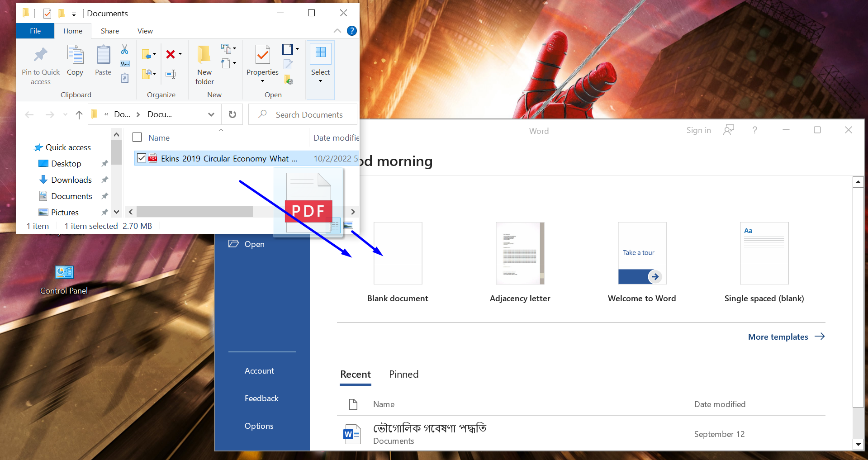Click the Rename icon in Organize group
Screen dimensions: 868x460
click(171, 74)
